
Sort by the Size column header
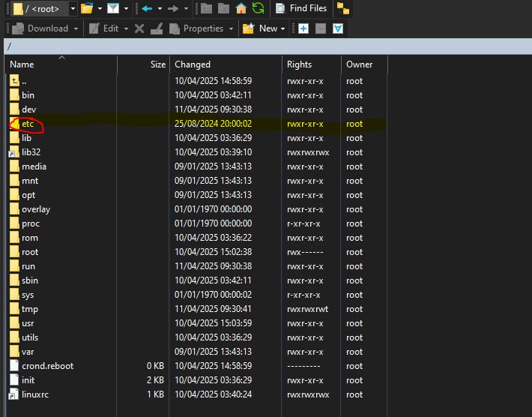point(144,64)
